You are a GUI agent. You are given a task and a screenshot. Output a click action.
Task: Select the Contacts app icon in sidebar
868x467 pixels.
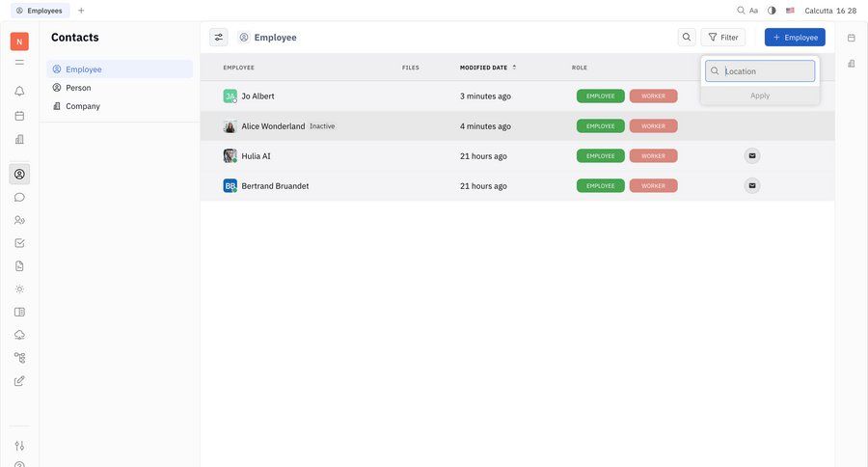coord(19,174)
